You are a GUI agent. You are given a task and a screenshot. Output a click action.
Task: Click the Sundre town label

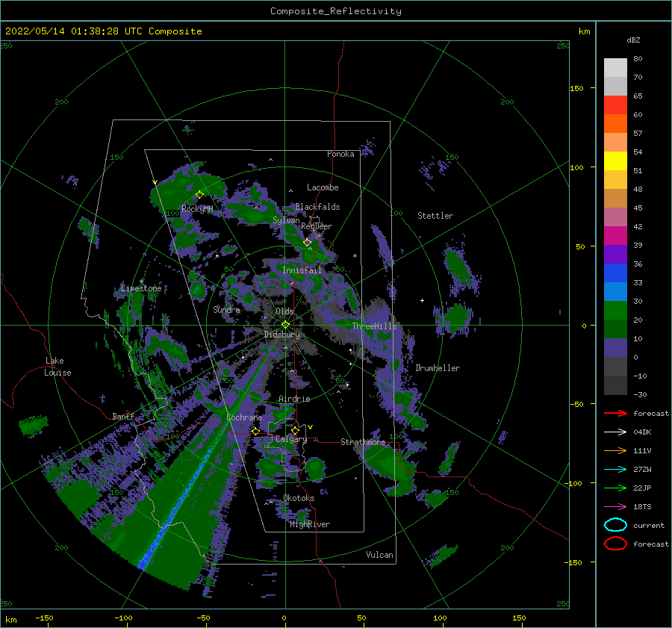(226, 309)
